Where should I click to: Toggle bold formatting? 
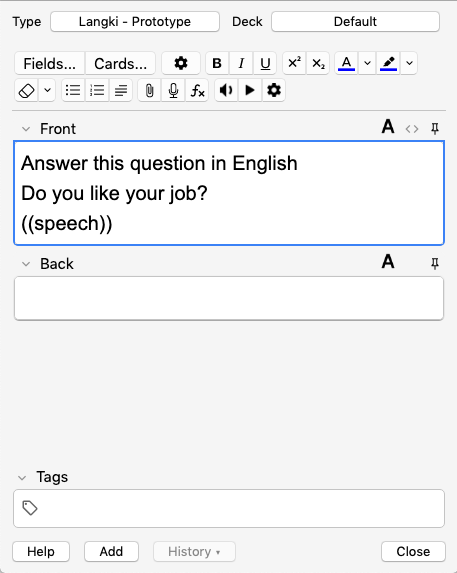217,63
